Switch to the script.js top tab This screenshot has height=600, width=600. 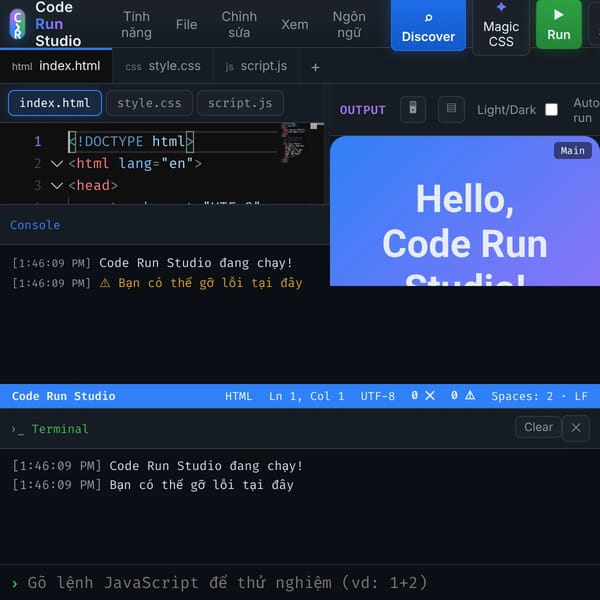(256, 66)
